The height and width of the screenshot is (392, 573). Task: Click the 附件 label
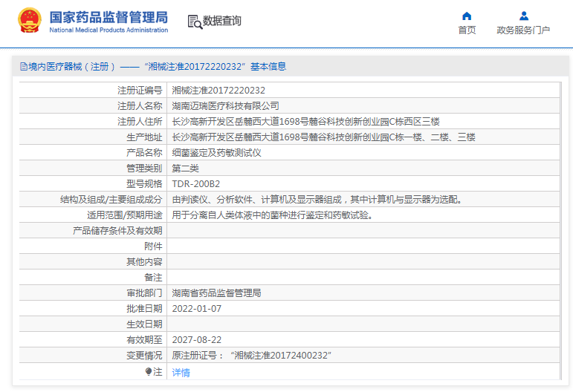pyautogui.click(x=153, y=246)
